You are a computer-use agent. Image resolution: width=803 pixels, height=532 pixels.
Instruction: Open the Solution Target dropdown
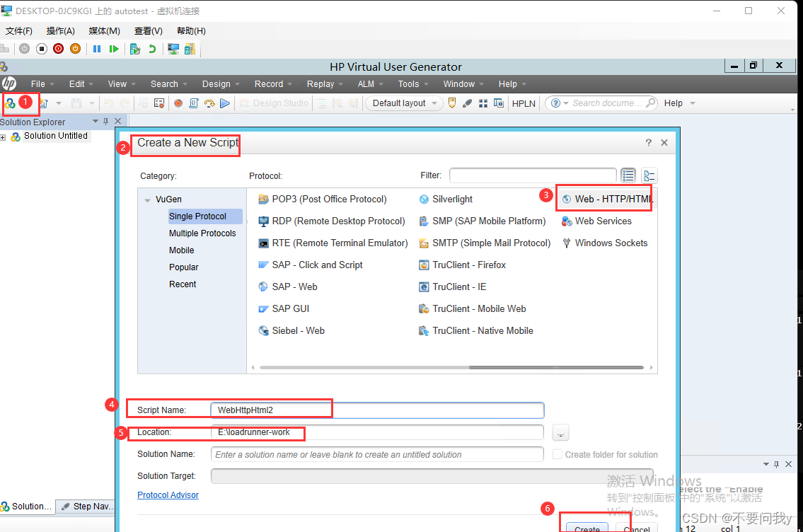(432, 475)
